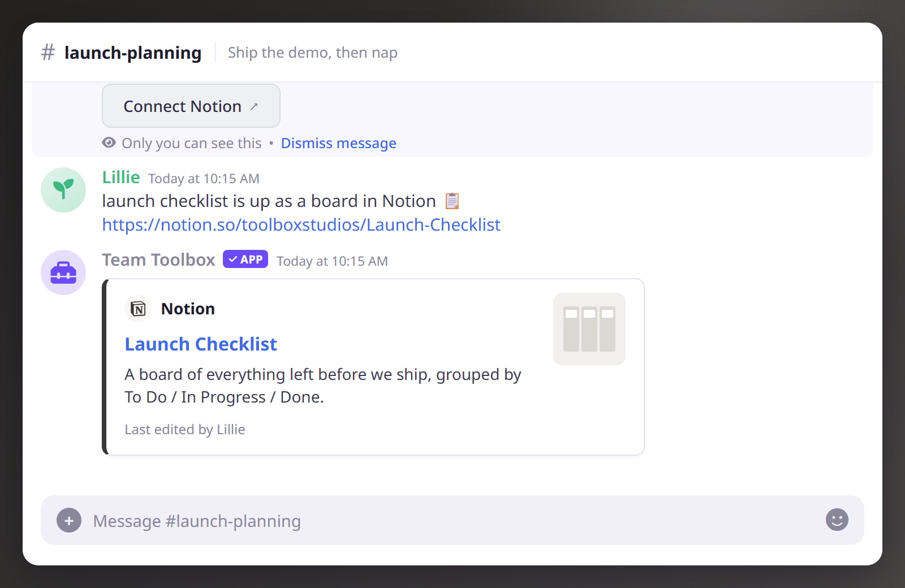Screen dimensions: 905x588
Task: Click the "Last edited by Lillie" text
Action: pos(185,429)
